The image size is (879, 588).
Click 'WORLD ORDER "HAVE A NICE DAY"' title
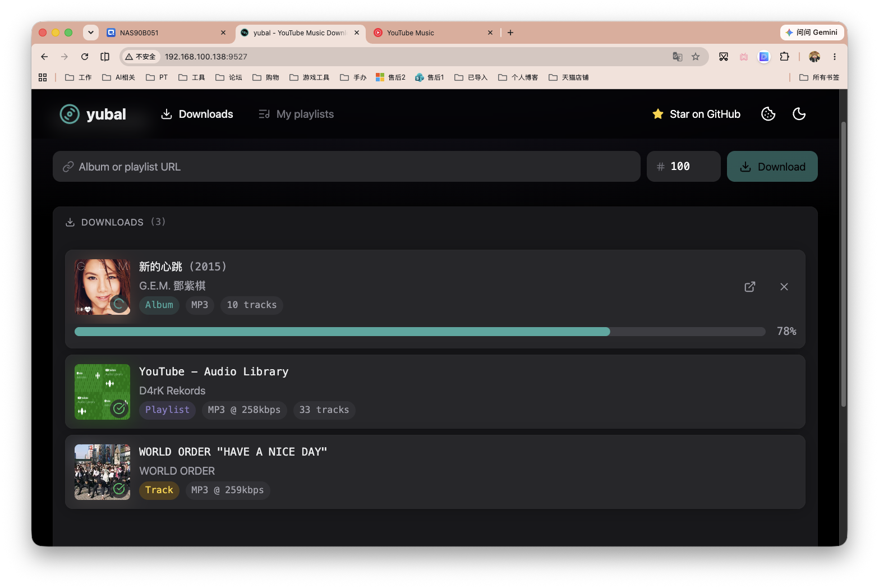click(x=233, y=452)
